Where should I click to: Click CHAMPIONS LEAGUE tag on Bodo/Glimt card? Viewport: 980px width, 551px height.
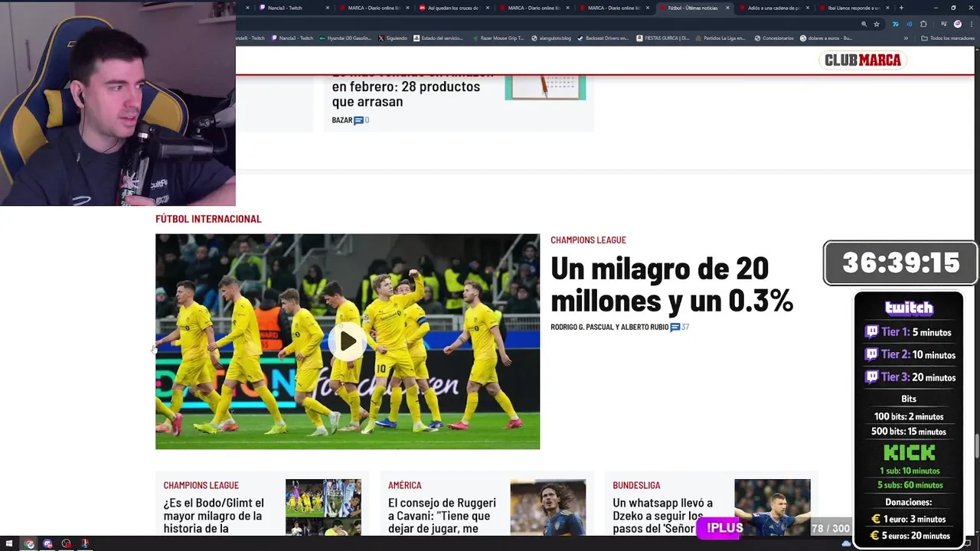click(x=201, y=485)
